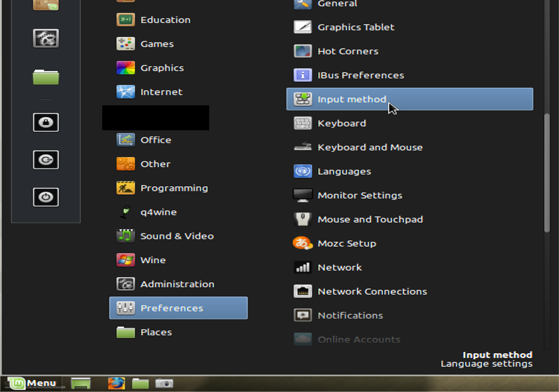Launch Firefox from the panel
Viewport: 559px width, 392px height.
pyautogui.click(x=116, y=383)
